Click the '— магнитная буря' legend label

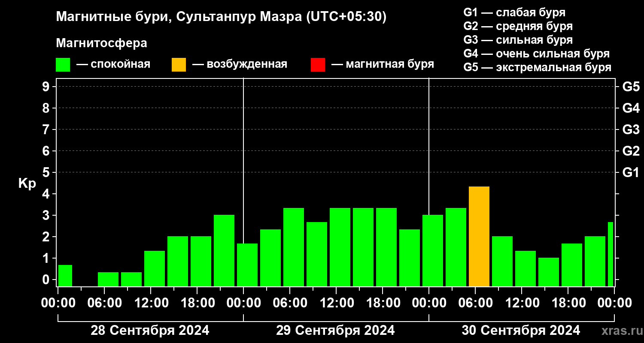click(x=383, y=64)
